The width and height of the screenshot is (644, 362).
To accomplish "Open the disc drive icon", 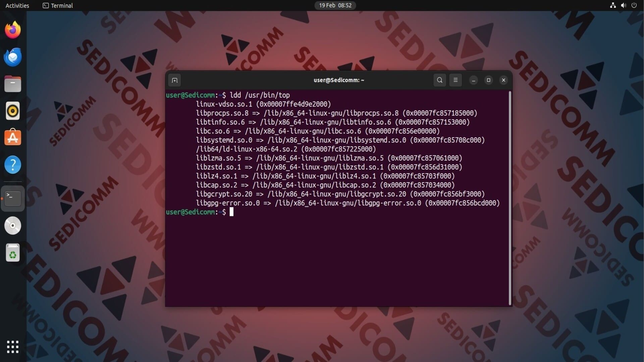I will (13, 226).
